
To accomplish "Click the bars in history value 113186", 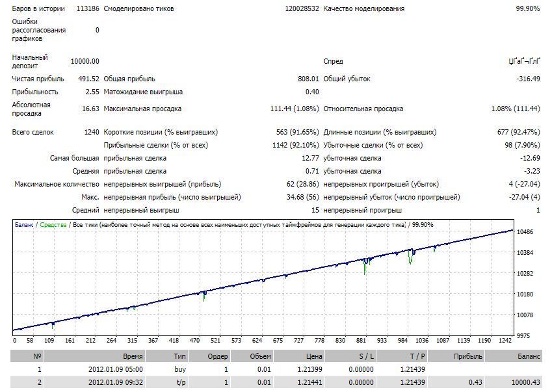I will [88, 8].
